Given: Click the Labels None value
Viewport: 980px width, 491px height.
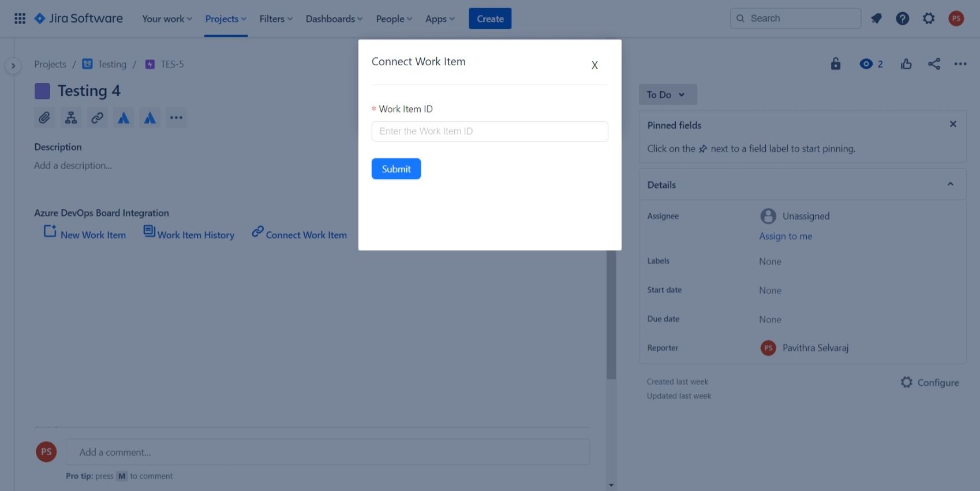Looking at the screenshot, I should (770, 262).
